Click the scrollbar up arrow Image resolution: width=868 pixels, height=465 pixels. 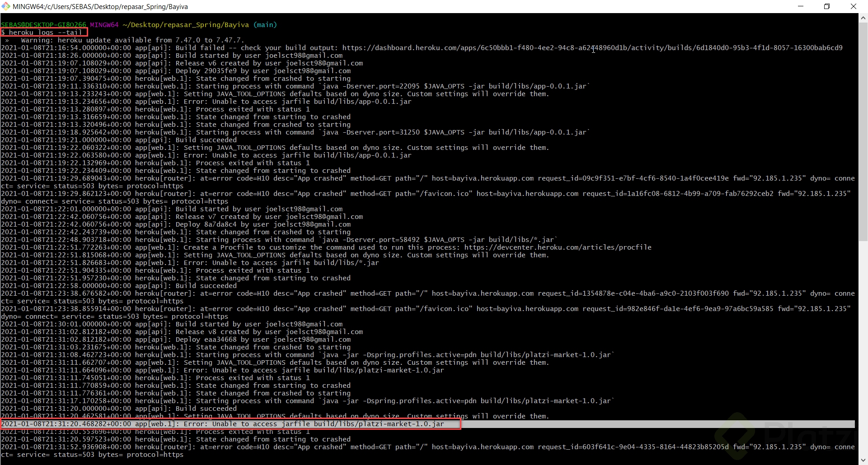coord(863,19)
